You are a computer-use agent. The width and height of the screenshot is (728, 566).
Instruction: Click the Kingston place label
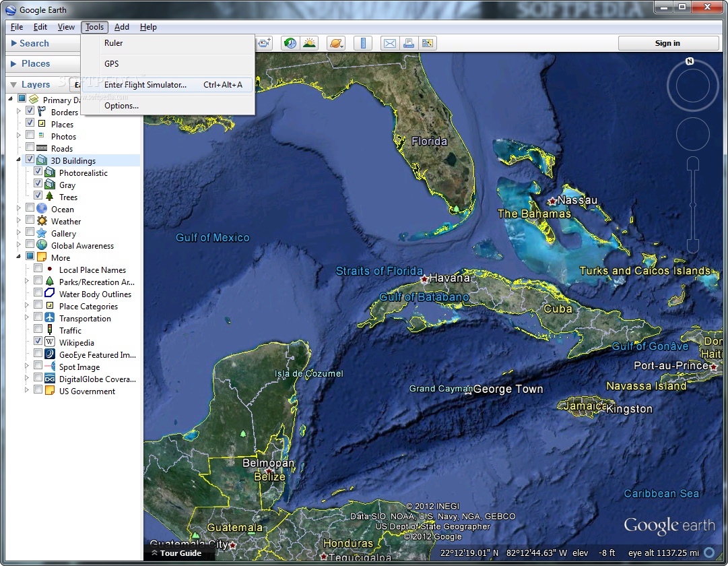(629, 409)
